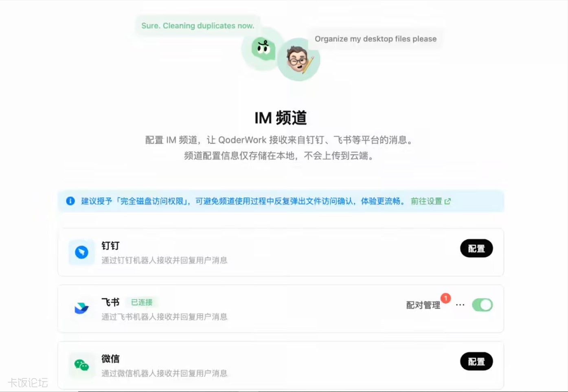Select the 钉钉 channel title

click(x=110, y=246)
